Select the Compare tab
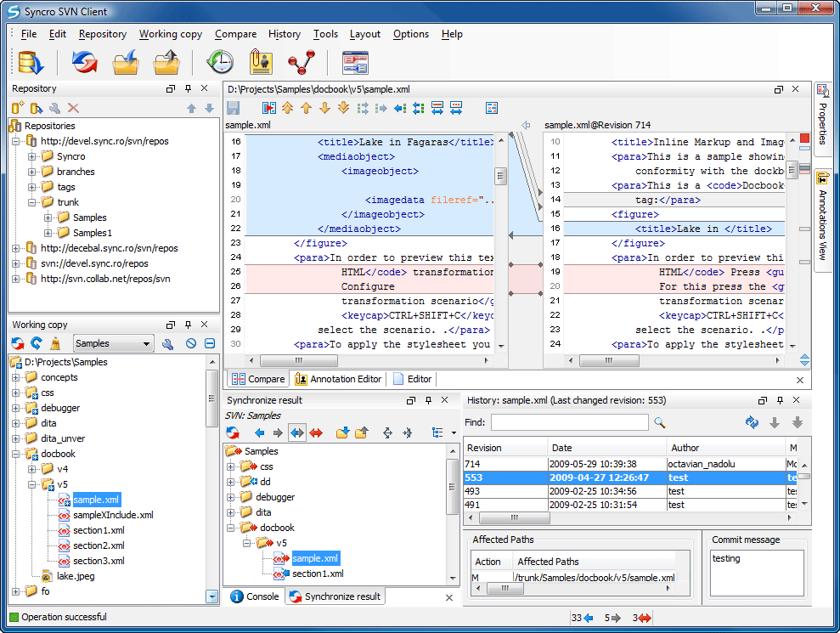This screenshot has width=840, height=633. tap(259, 379)
